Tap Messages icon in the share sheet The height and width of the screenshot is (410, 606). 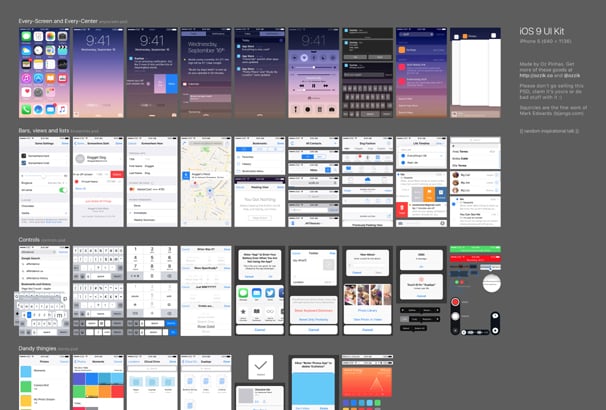(x=243, y=293)
